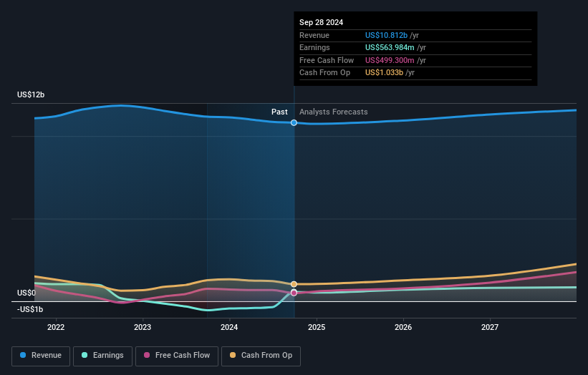The image size is (588, 375).
Task: Click the Cash From Op row label in tooltip
Action: (x=324, y=73)
